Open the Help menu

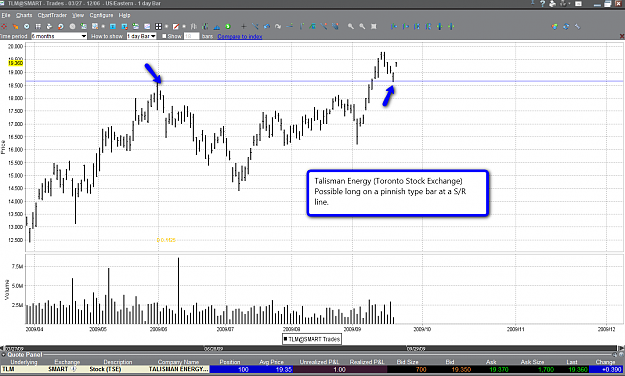(x=124, y=15)
